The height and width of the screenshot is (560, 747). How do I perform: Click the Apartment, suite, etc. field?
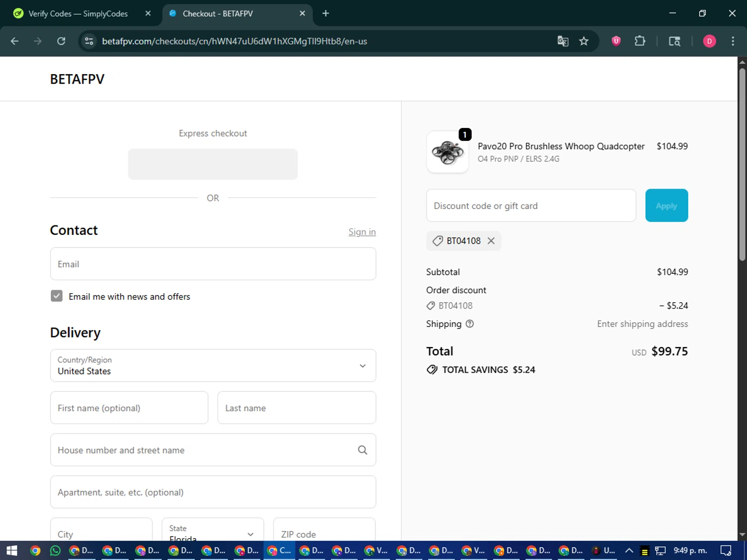[x=213, y=492]
